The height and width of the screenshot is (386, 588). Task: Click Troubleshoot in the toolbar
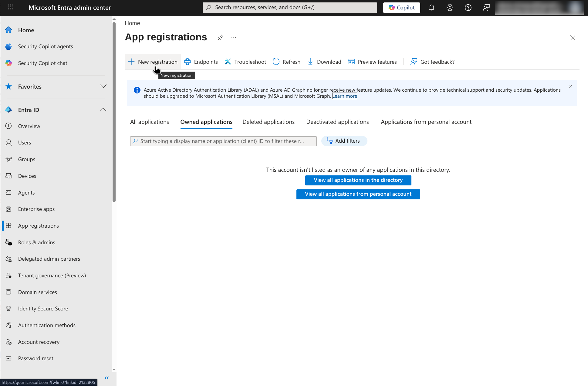click(245, 62)
